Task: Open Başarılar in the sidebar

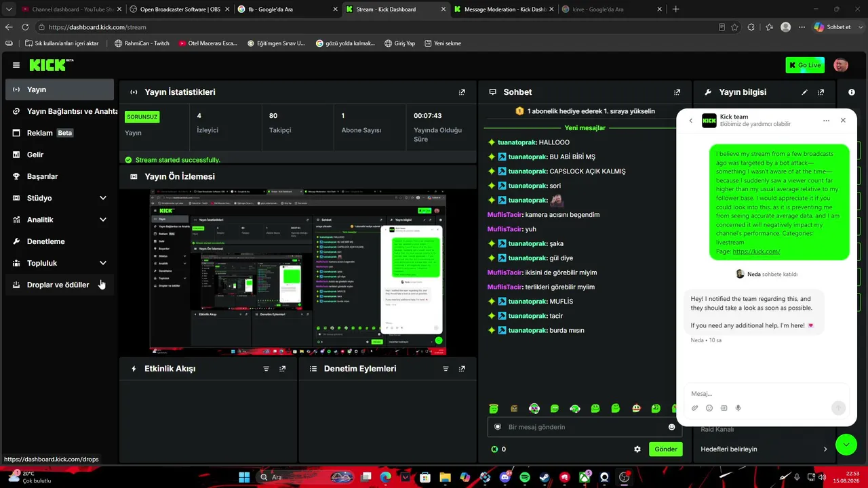Action: pyautogui.click(x=60, y=176)
